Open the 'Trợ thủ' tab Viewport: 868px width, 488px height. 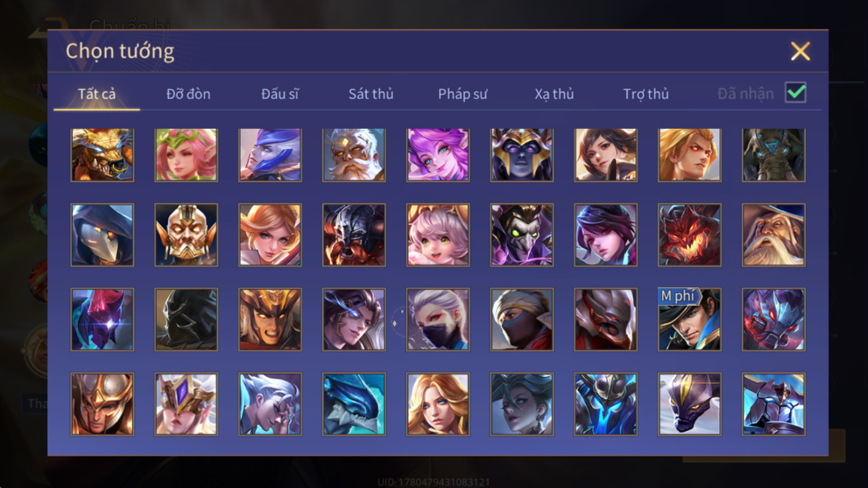tap(646, 94)
